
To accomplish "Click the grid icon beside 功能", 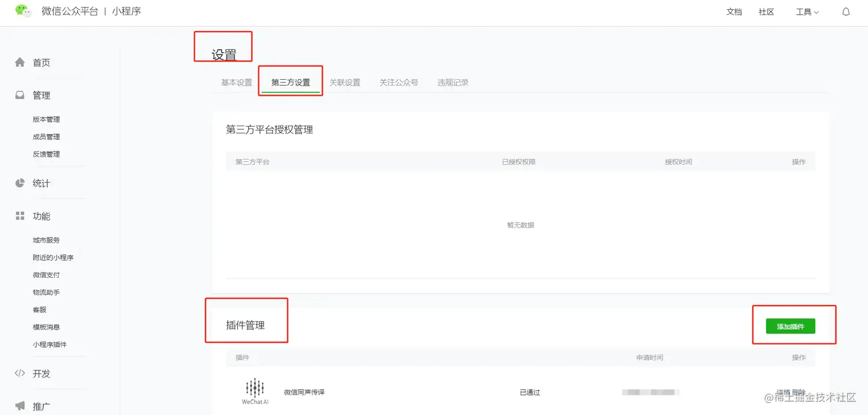I will pyautogui.click(x=20, y=216).
